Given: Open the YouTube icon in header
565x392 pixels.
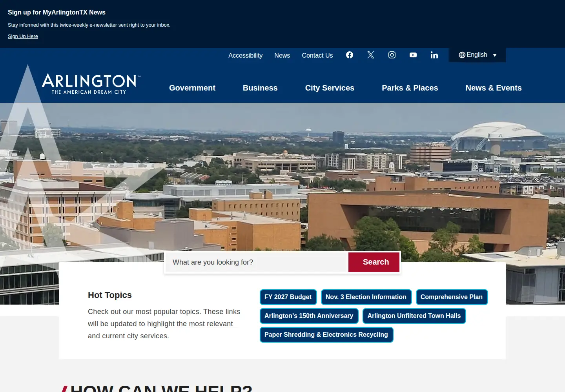Looking at the screenshot, I should [413, 55].
